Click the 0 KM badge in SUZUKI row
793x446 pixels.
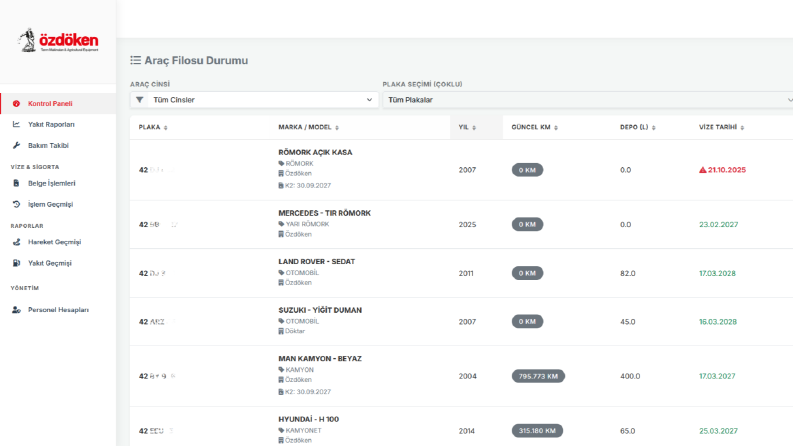pyautogui.click(x=527, y=322)
